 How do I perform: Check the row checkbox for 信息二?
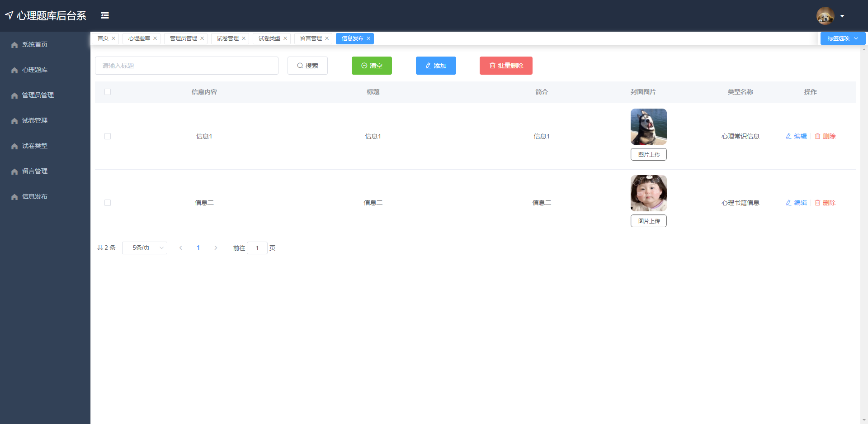coord(108,203)
